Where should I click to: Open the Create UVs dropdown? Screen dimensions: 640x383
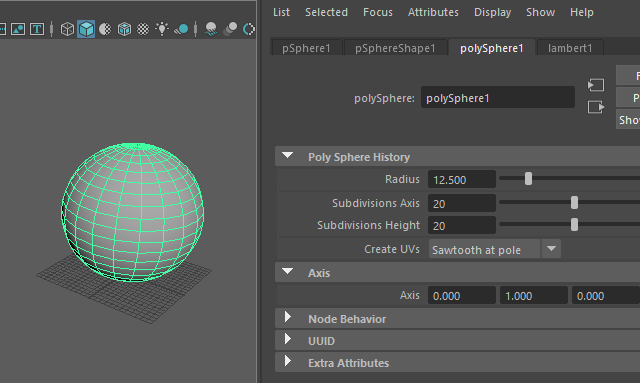495,249
